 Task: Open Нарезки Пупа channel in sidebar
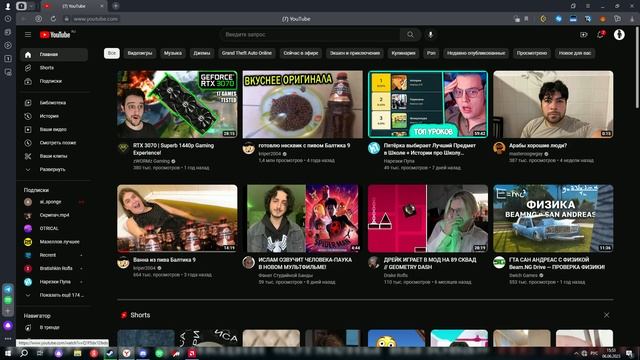click(54, 282)
